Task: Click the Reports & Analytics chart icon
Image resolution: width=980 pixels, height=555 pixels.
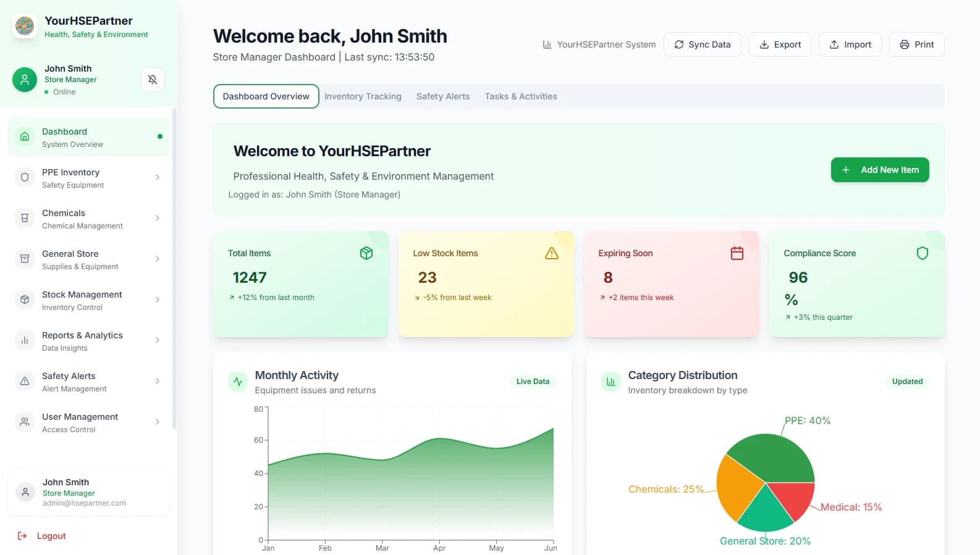Action: coord(25,341)
